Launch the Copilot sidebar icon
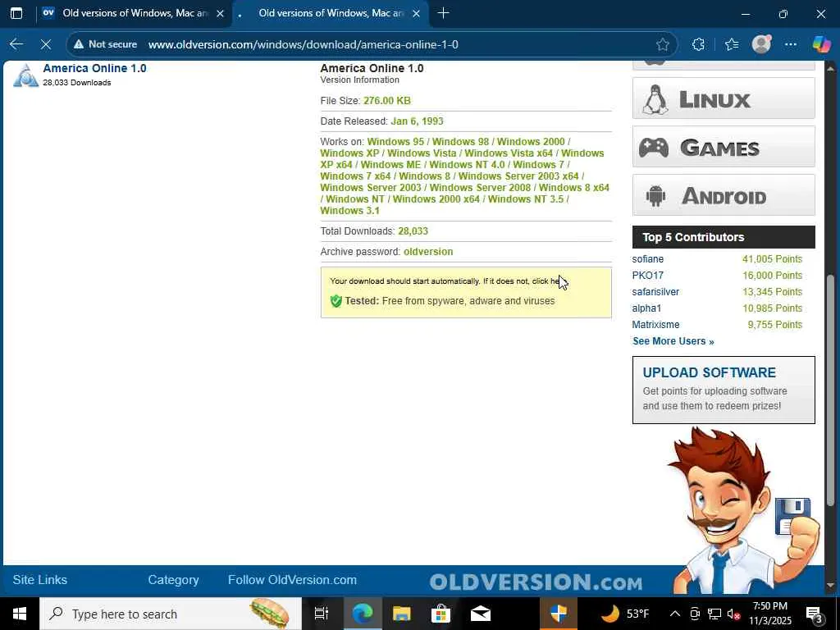The width and height of the screenshot is (840, 630). pos(821,44)
